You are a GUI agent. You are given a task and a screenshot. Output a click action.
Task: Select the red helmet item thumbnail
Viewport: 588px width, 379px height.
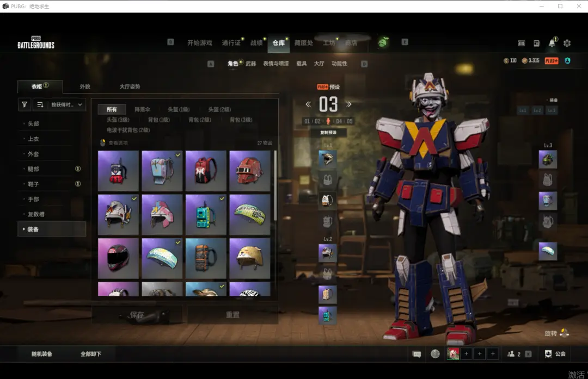click(250, 171)
